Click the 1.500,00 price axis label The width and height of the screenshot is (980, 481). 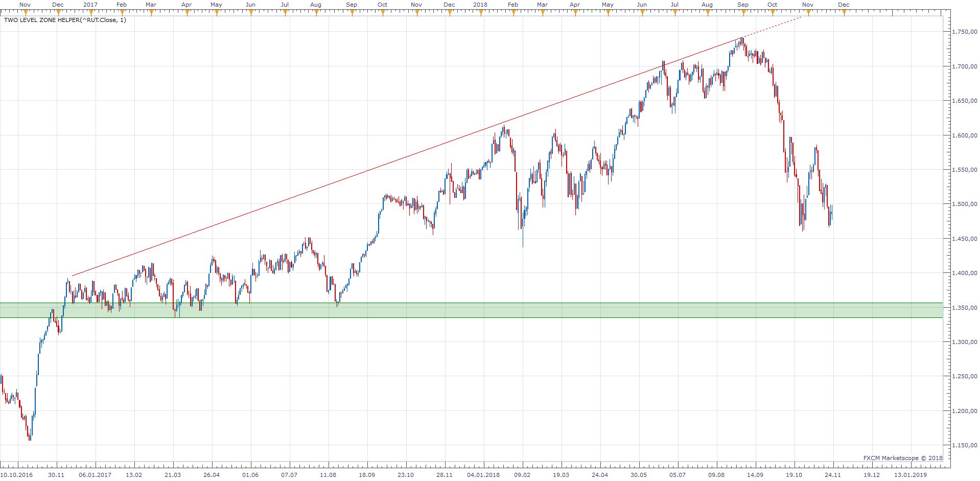[964, 204]
